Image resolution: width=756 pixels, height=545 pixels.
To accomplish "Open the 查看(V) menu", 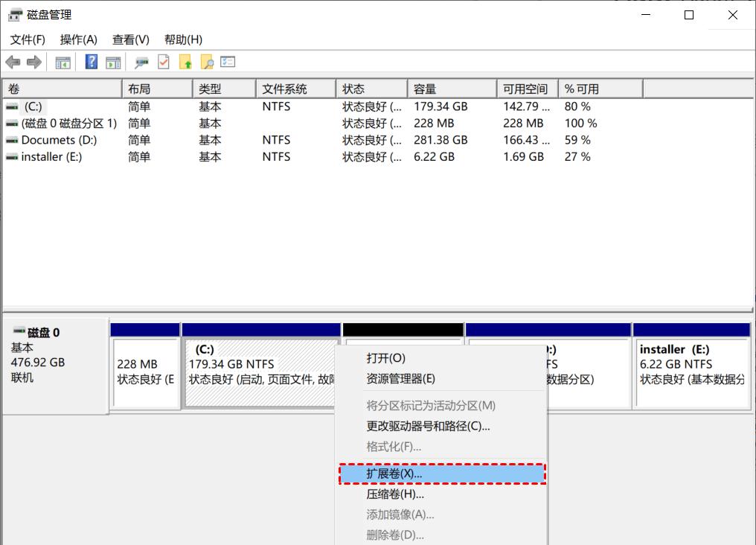I will click(130, 39).
